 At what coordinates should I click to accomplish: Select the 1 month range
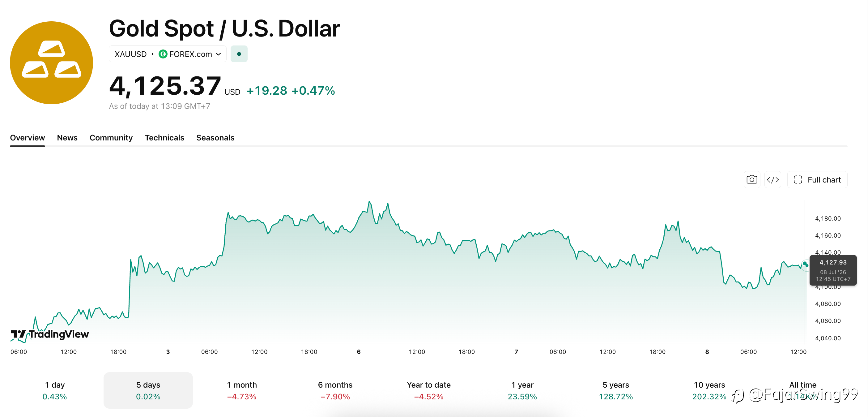[x=242, y=390]
